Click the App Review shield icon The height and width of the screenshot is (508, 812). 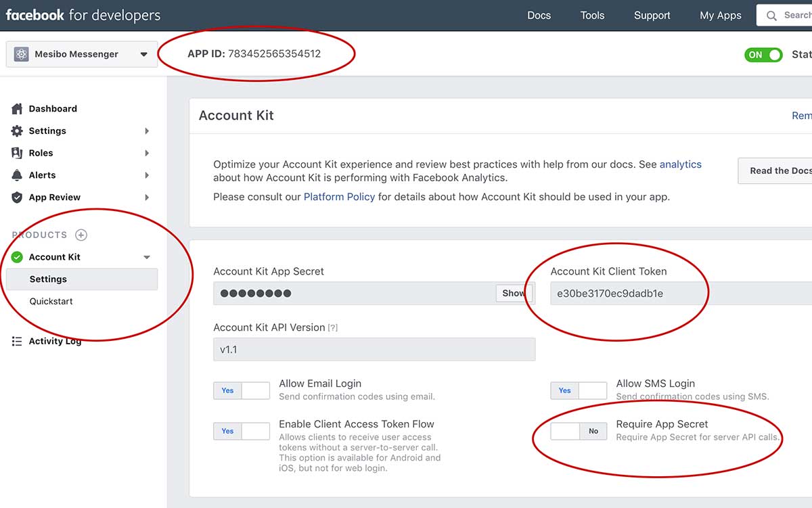17,198
